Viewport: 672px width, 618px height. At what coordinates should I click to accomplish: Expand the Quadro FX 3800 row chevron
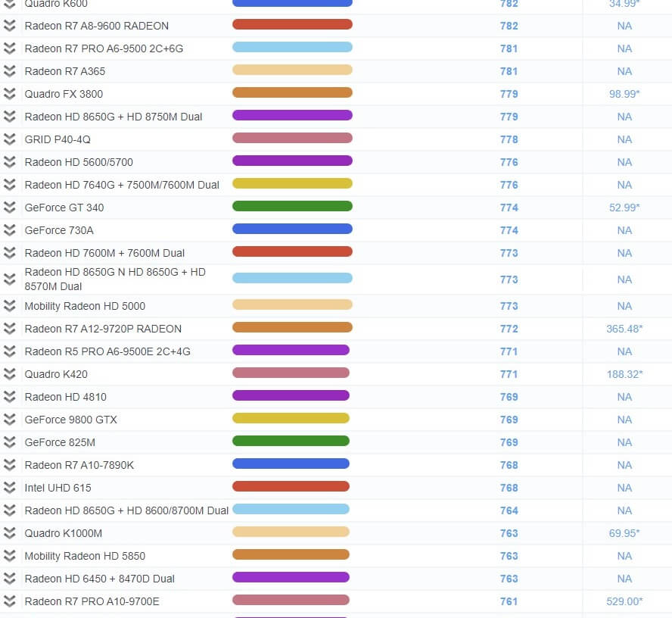pyautogui.click(x=9, y=94)
